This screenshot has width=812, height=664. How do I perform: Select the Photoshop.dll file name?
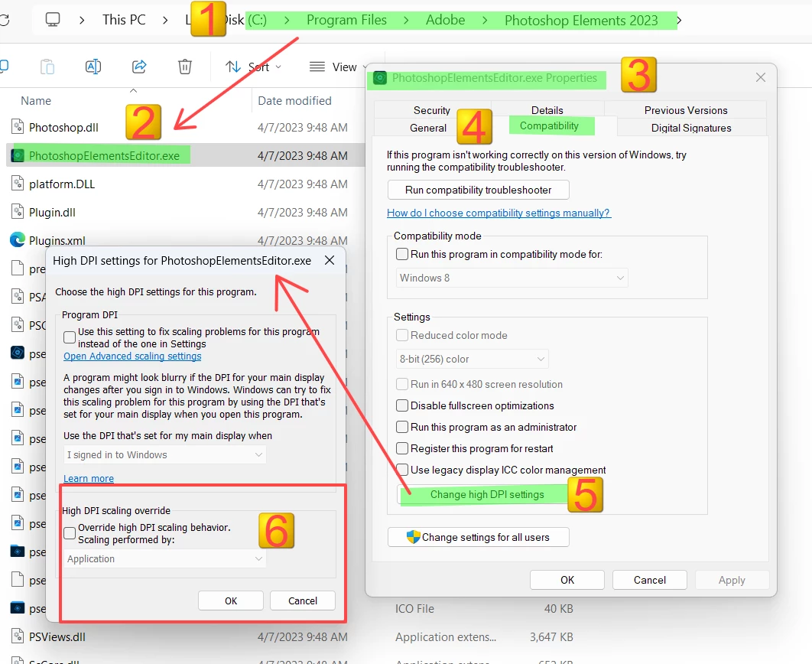click(x=63, y=128)
